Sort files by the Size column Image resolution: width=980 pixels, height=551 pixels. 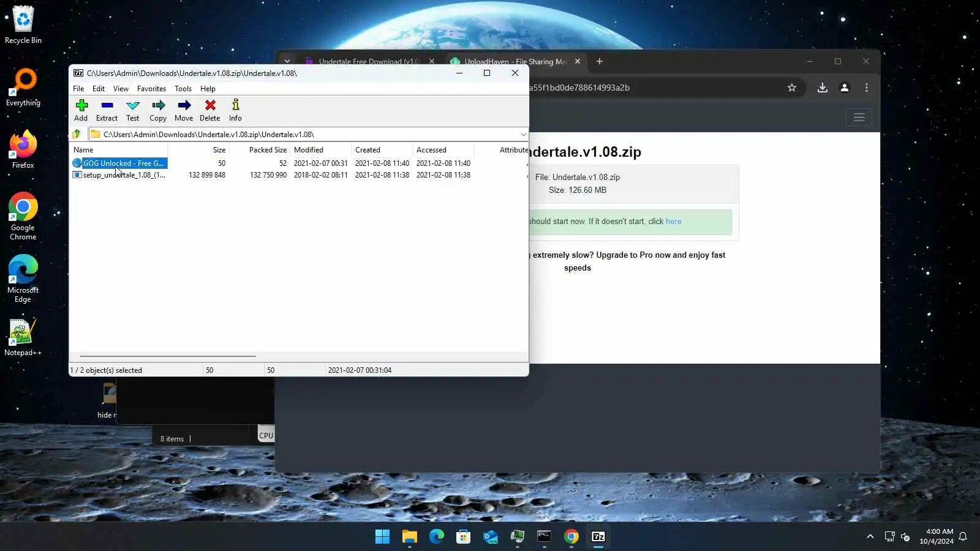[x=198, y=150]
